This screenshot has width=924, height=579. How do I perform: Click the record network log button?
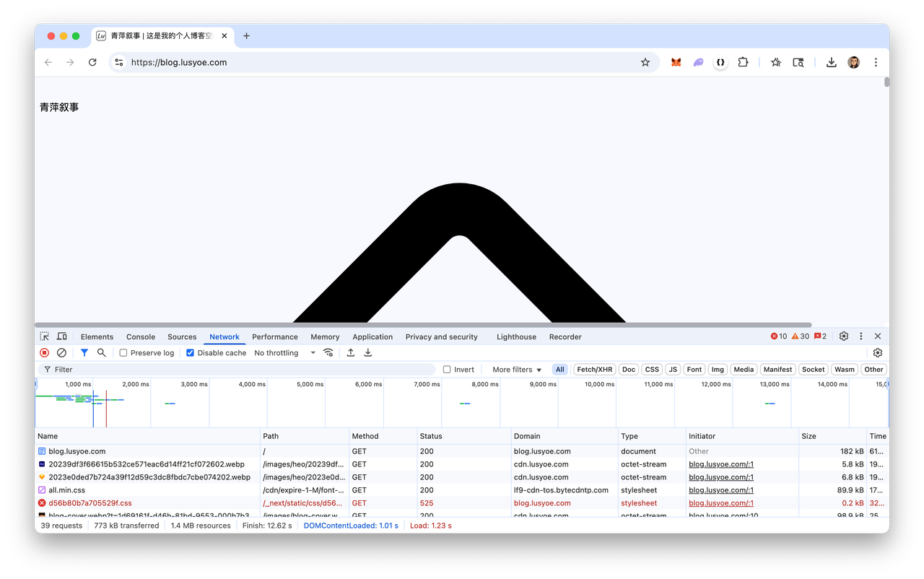coord(44,353)
